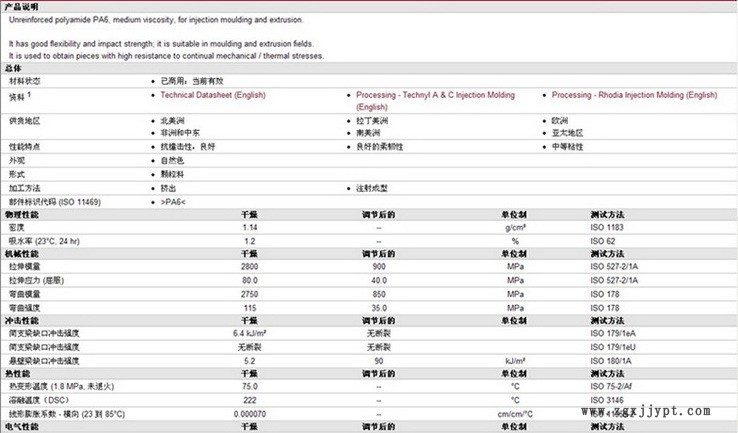Screen dimensions: 738x433
Task: Click the 北美洲 region entry
Action: (170, 120)
